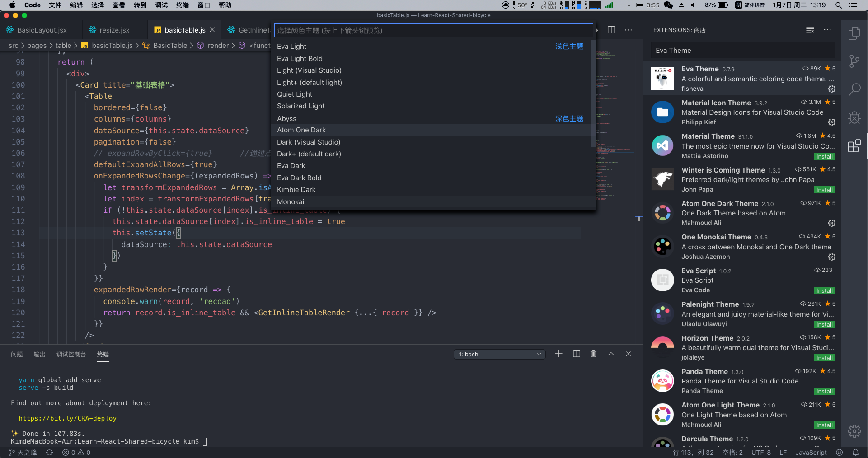
Task: Clear the extensions search results
Action: [810, 30]
